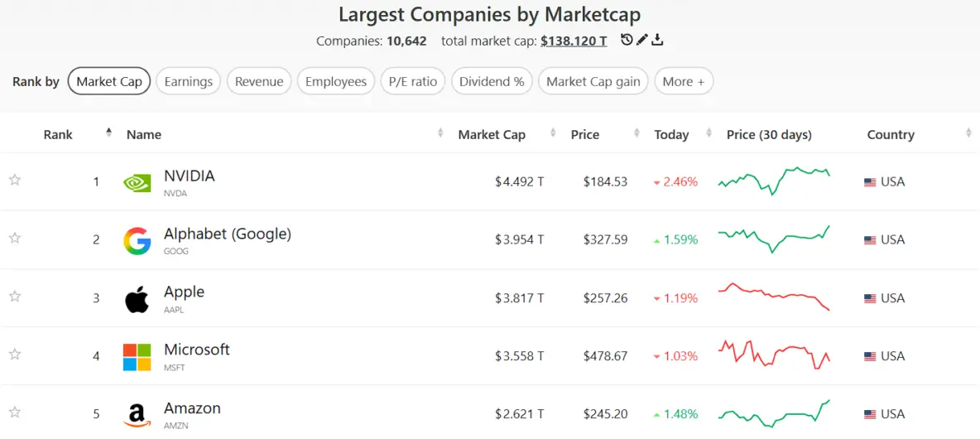
Task: View Apple's 30-day price chart
Action: click(x=774, y=298)
